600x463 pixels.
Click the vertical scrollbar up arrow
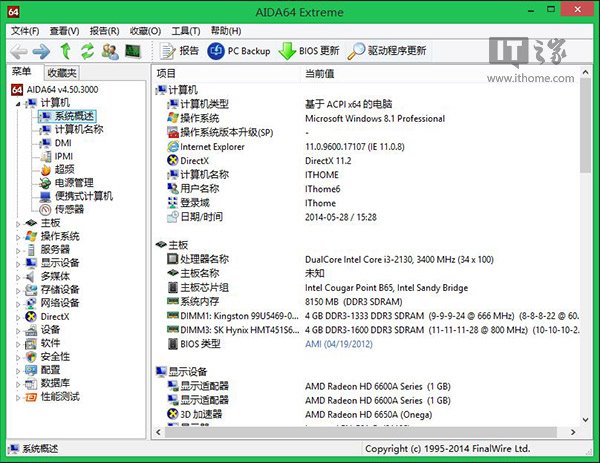click(x=585, y=72)
